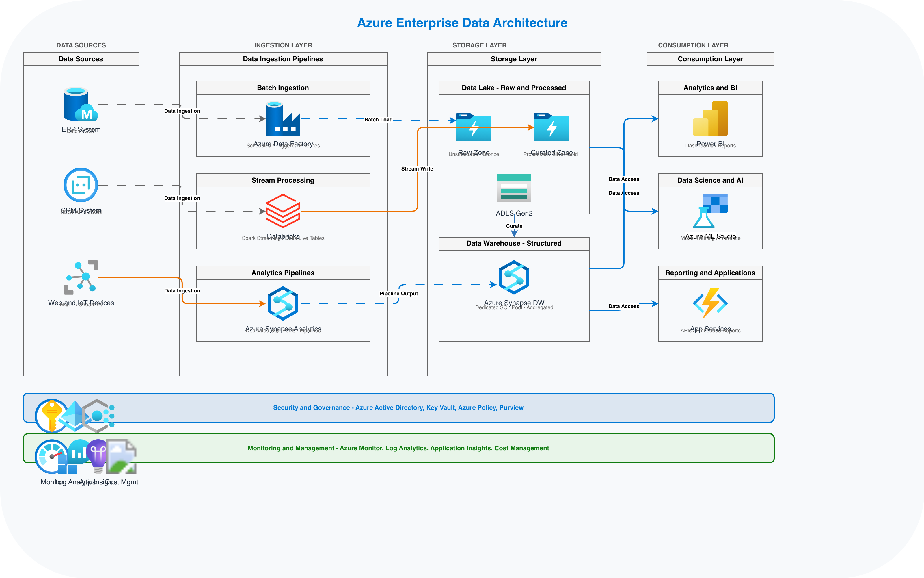
Task: Click the Curated Zone folder icon
Action: (x=551, y=127)
